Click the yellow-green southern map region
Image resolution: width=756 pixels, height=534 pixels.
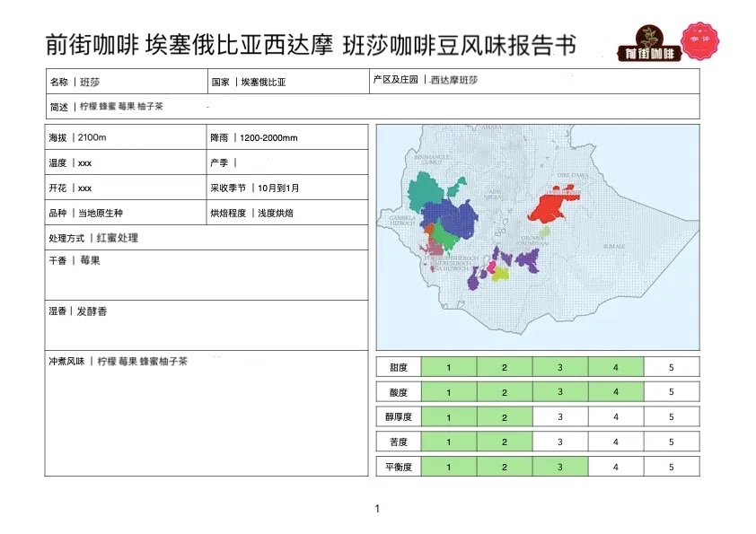[x=501, y=275]
